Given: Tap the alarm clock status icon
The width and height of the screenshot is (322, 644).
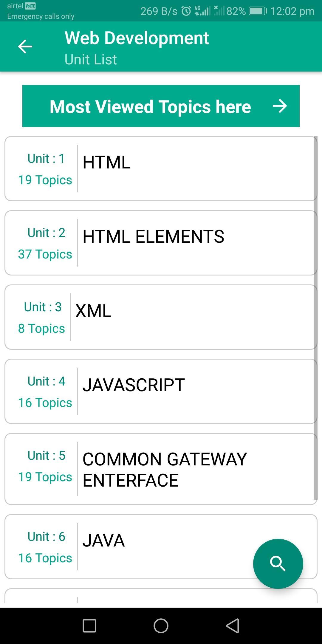Looking at the screenshot, I should pos(186,11).
